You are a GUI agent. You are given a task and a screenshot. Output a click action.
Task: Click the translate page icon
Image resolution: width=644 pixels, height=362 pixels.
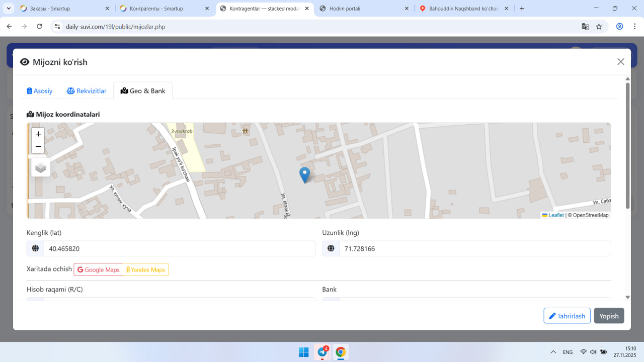(585, 27)
